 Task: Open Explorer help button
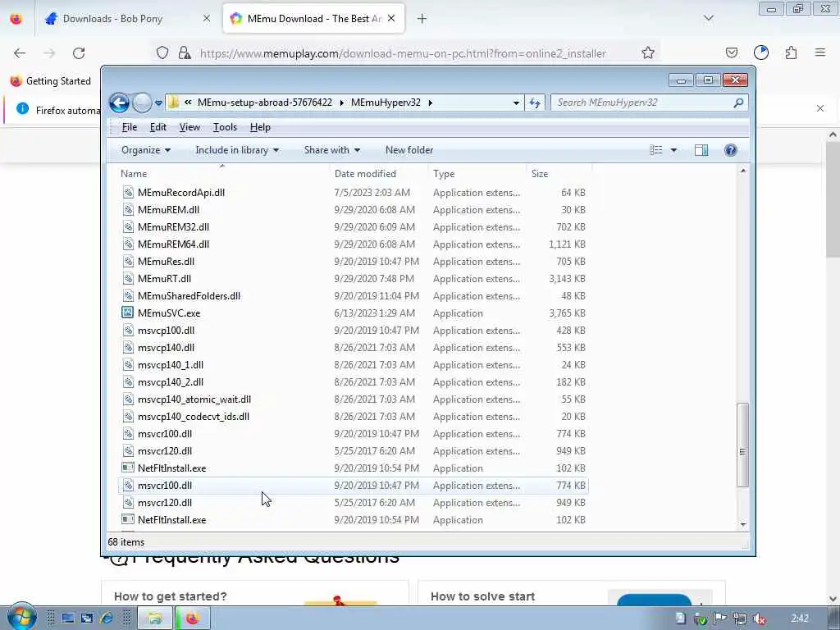[x=730, y=150]
